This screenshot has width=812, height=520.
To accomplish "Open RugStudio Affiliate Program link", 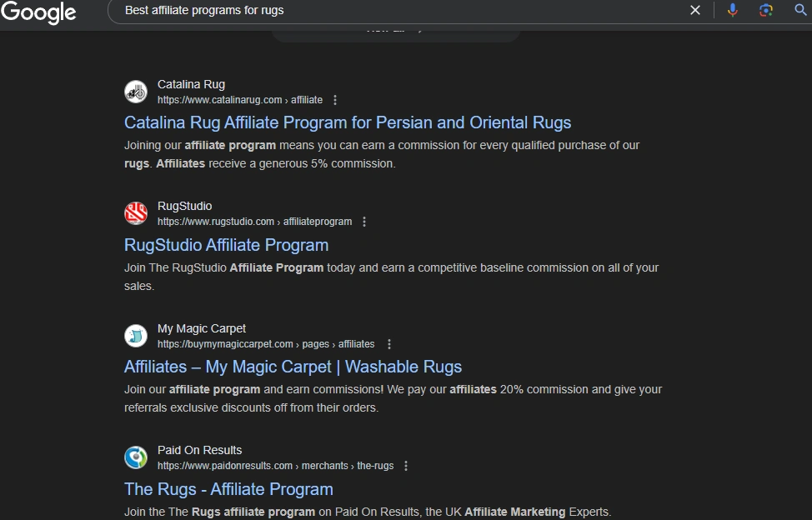I will point(226,245).
